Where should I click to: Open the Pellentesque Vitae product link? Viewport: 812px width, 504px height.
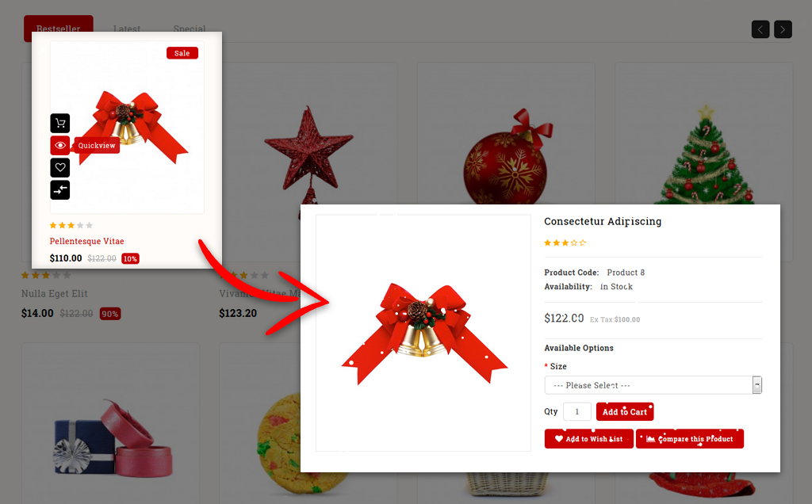tap(87, 241)
